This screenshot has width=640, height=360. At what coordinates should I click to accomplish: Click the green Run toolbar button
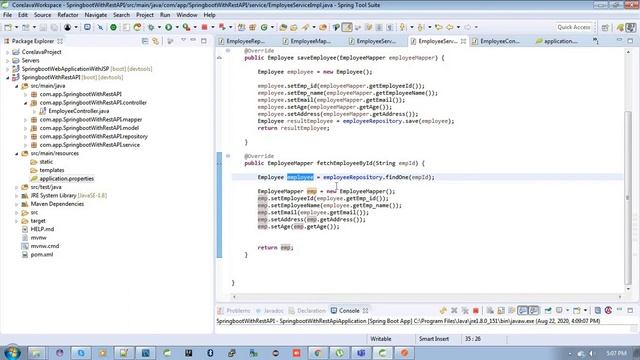tap(169, 27)
